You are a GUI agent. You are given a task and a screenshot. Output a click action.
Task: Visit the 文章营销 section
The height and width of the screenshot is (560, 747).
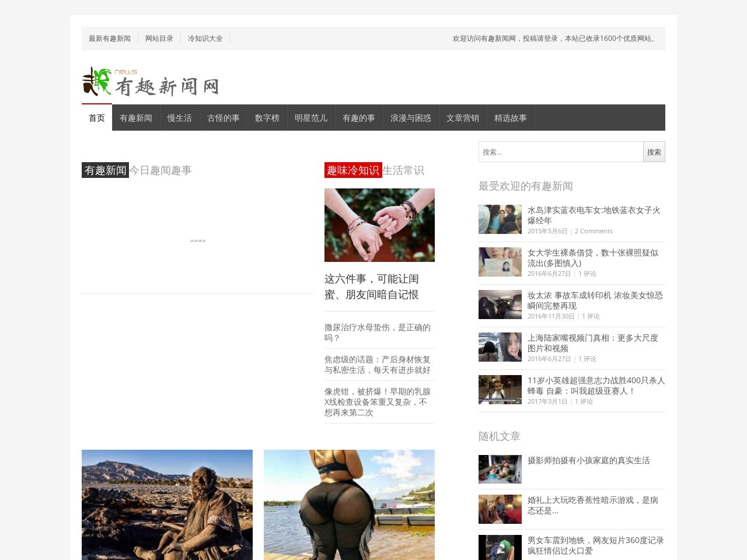pos(462,117)
